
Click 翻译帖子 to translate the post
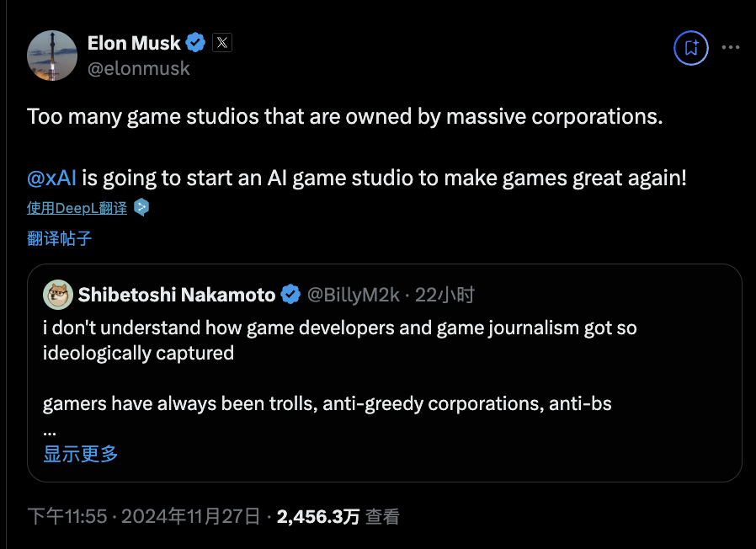pyautogui.click(x=59, y=238)
